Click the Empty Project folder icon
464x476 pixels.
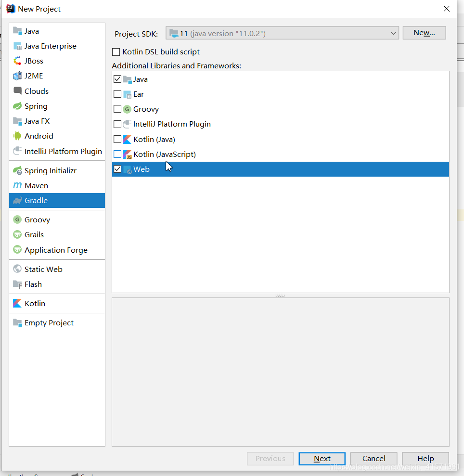[x=18, y=322]
